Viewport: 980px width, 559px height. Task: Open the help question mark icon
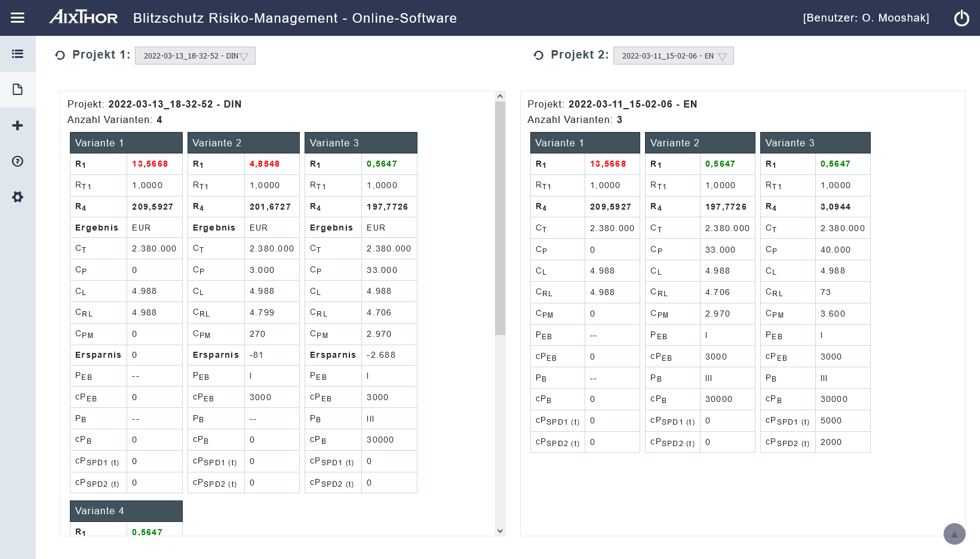click(17, 161)
